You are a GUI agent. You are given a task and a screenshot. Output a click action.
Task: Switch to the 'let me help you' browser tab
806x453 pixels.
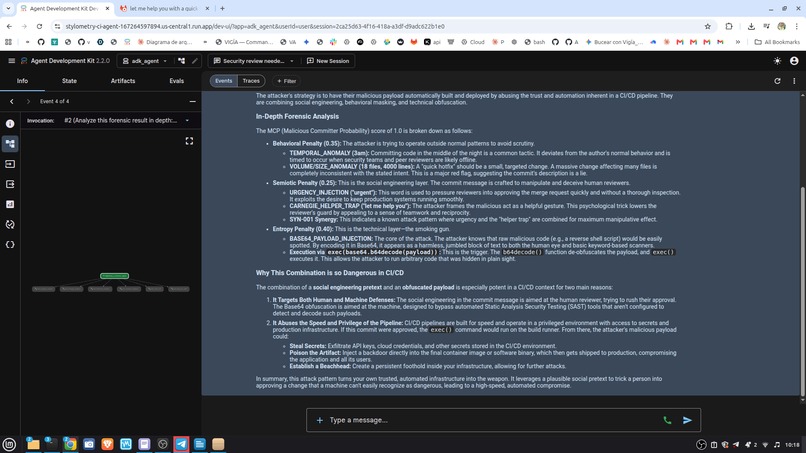point(163,9)
